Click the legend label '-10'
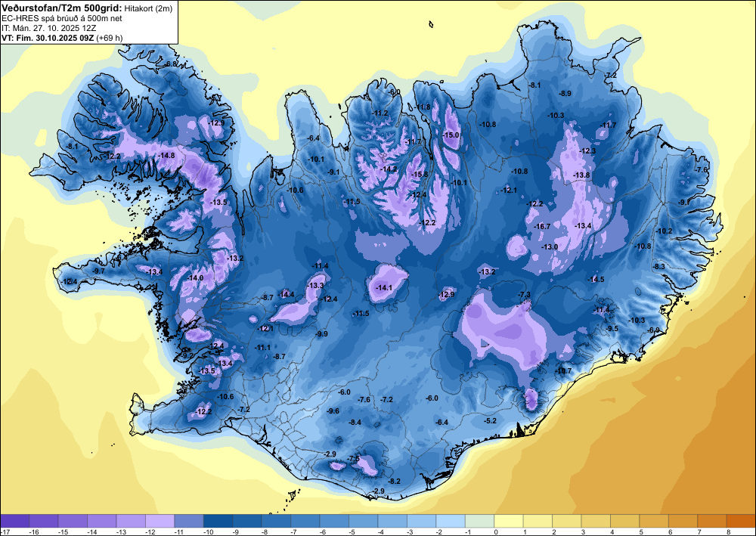Viewport: 756px width, 536px height. coord(209,531)
